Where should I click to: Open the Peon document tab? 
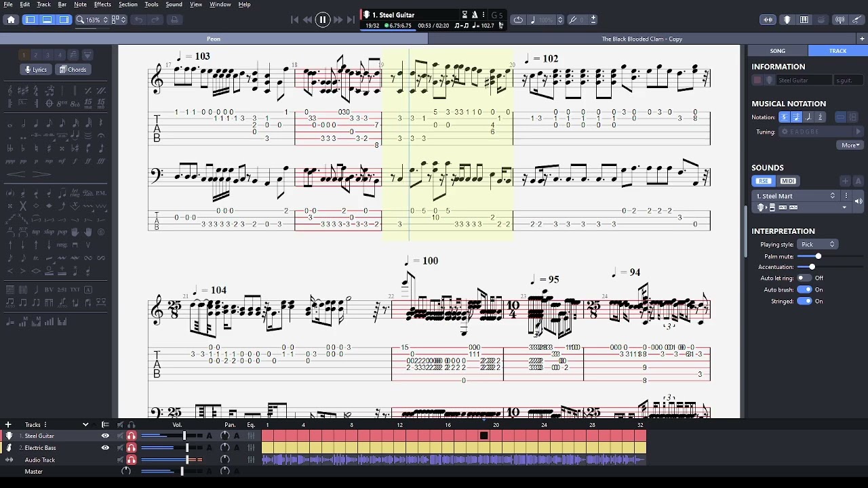coord(214,39)
